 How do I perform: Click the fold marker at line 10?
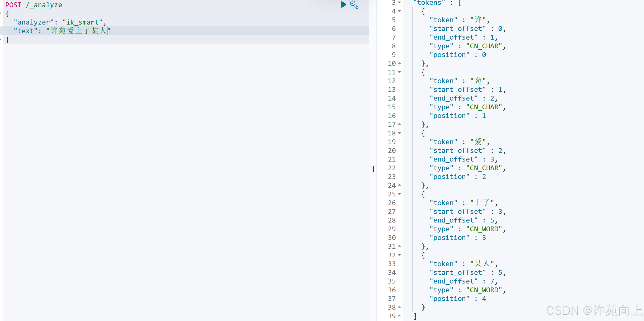[399, 63]
